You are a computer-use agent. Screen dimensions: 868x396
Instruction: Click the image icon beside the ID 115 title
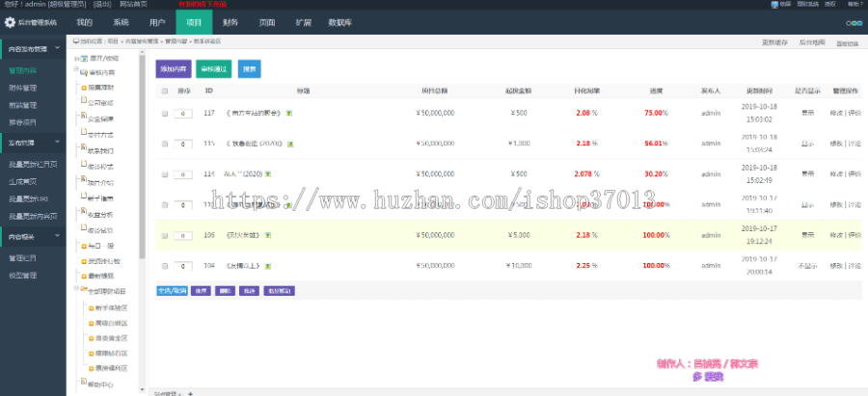(290, 144)
